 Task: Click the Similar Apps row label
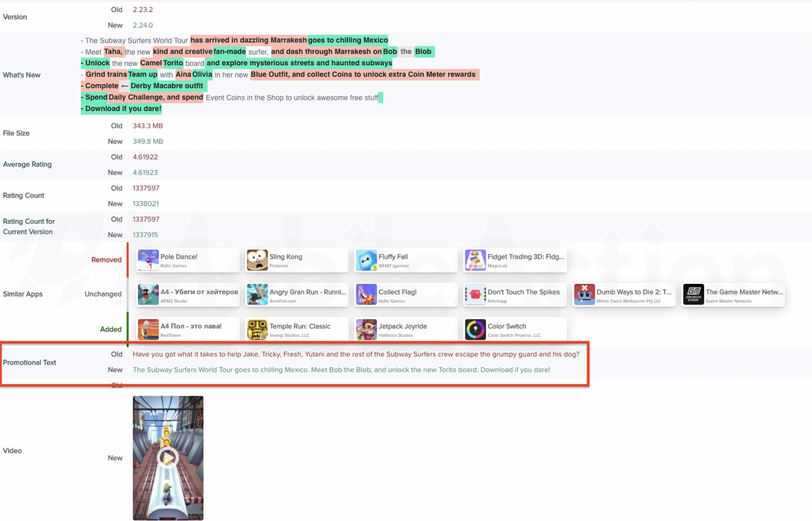(x=23, y=294)
